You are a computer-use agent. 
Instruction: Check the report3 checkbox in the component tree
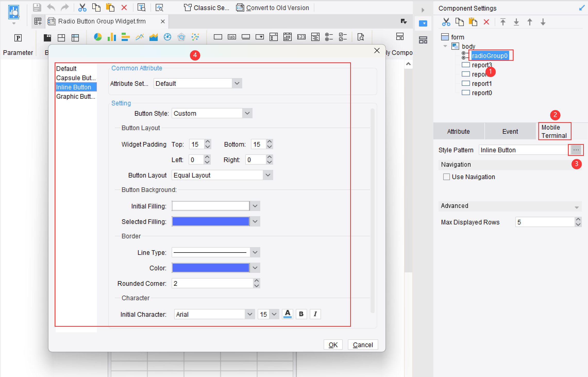[x=466, y=65]
